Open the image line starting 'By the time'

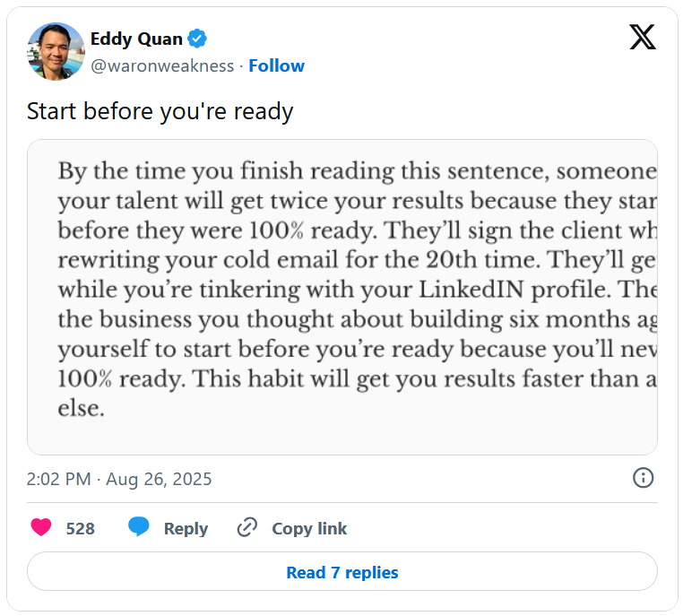357,170
